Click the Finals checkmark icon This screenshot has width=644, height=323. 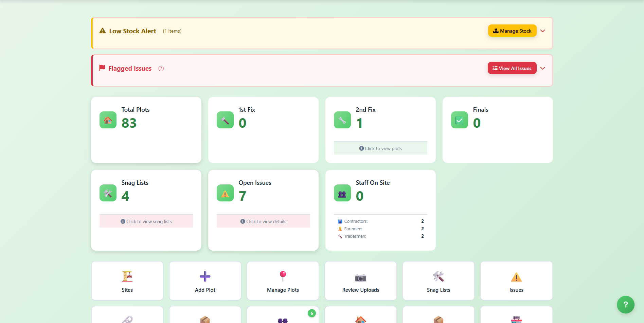(x=460, y=120)
